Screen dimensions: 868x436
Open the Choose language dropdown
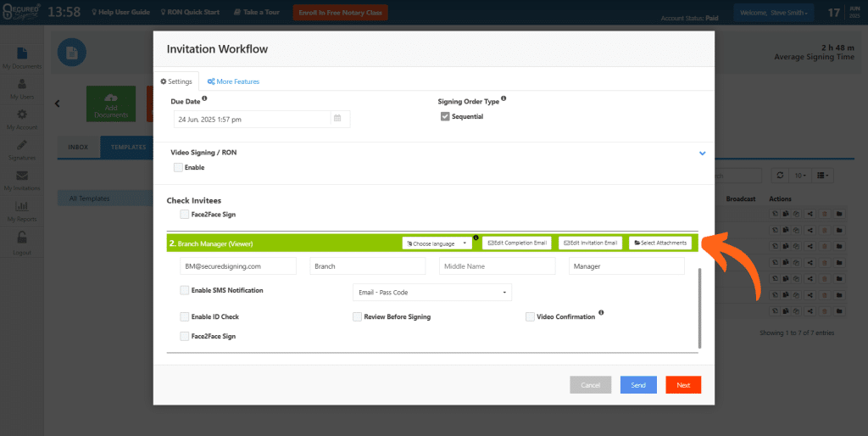coord(437,243)
